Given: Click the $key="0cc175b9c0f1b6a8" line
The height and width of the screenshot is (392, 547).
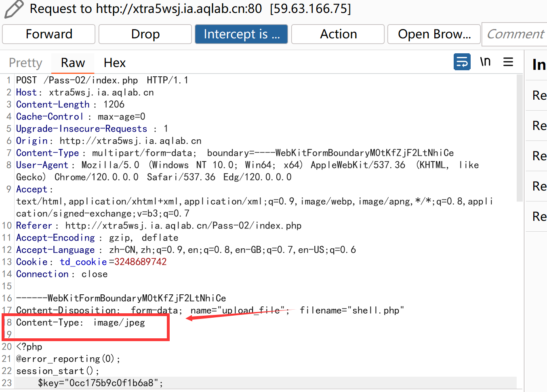Looking at the screenshot, I should click(101, 383).
